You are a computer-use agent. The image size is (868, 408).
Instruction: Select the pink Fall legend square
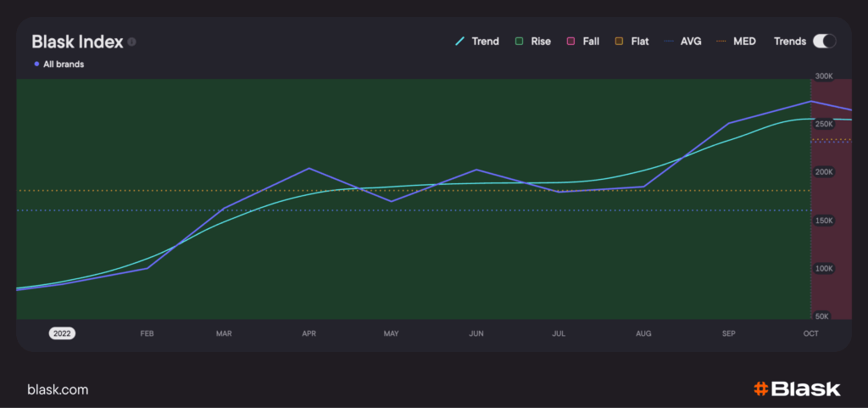point(570,41)
